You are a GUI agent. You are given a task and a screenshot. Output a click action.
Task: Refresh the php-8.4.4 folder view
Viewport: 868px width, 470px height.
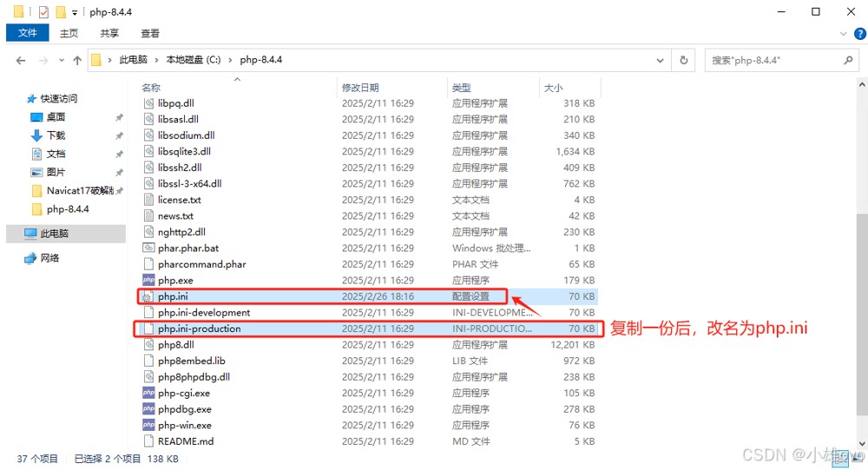click(684, 61)
